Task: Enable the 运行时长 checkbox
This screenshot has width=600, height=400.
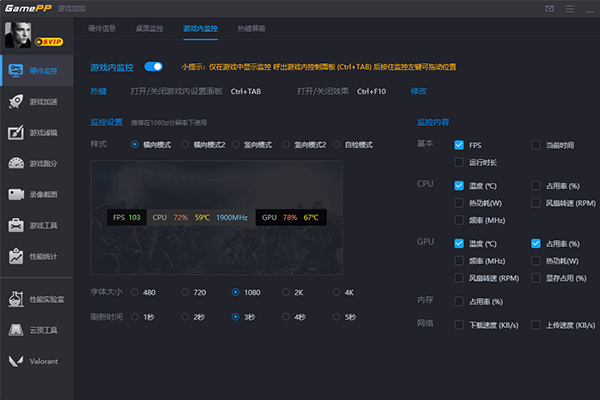Action: [x=459, y=162]
